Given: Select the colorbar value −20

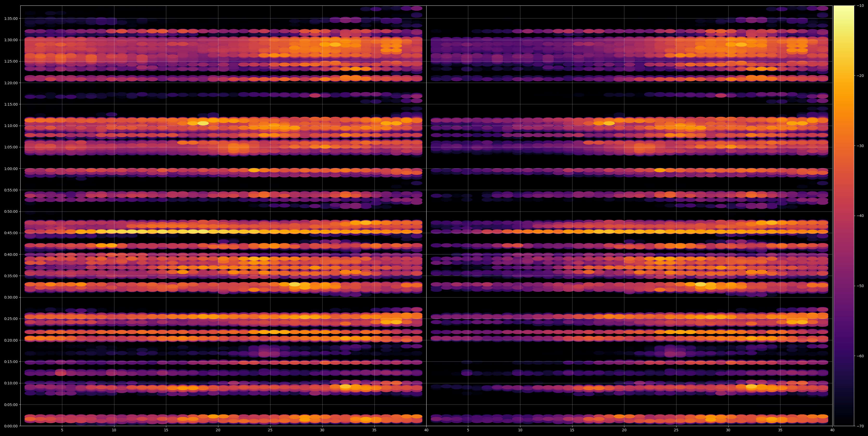Looking at the screenshot, I should [x=860, y=76].
